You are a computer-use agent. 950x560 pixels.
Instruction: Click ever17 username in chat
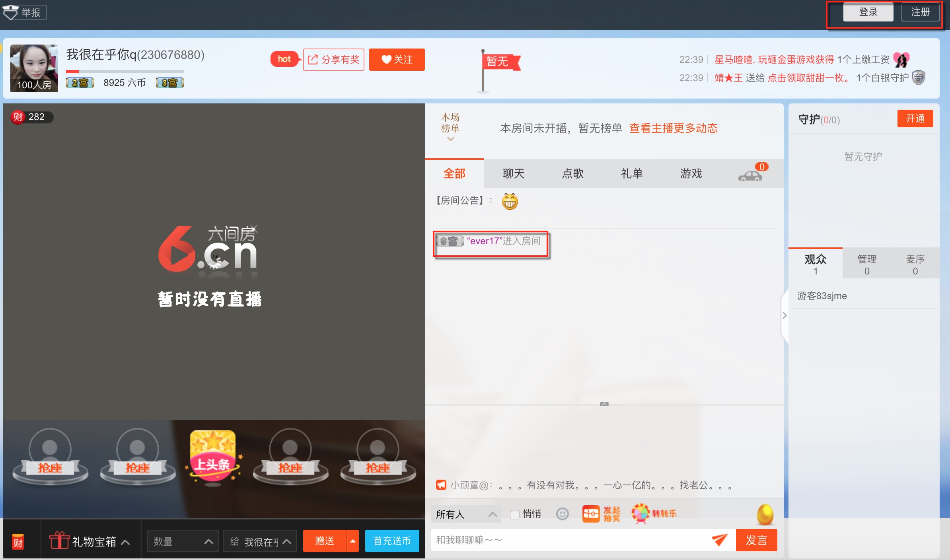tap(485, 241)
